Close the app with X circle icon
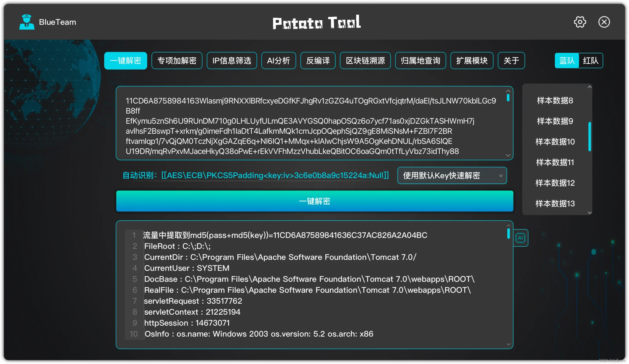 [x=604, y=22]
